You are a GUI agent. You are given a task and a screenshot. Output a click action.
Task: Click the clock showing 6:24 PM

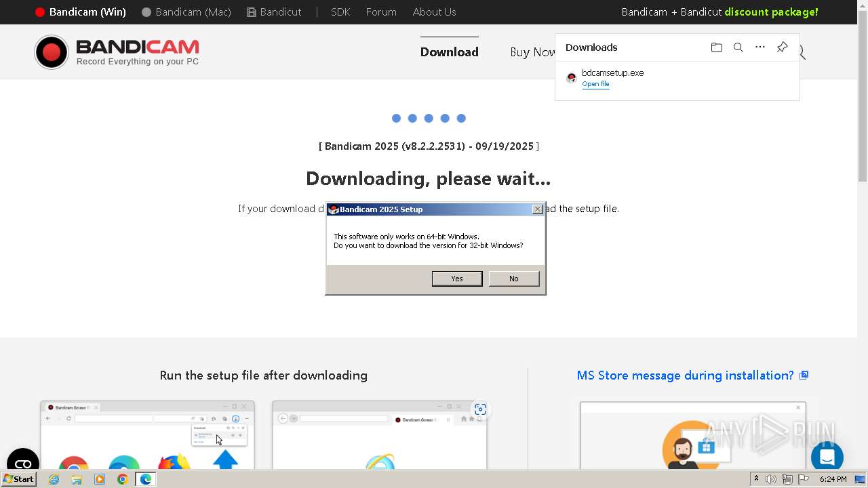tap(833, 479)
